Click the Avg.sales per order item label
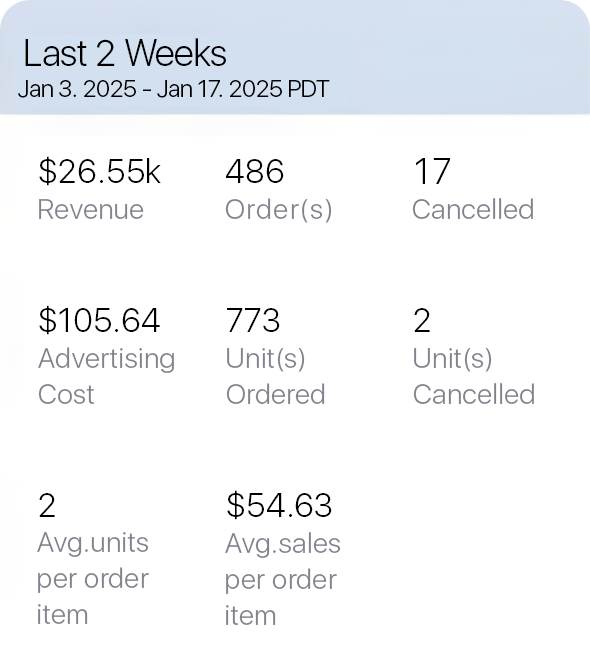This screenshot has height=669, width=590. (282, 579)
